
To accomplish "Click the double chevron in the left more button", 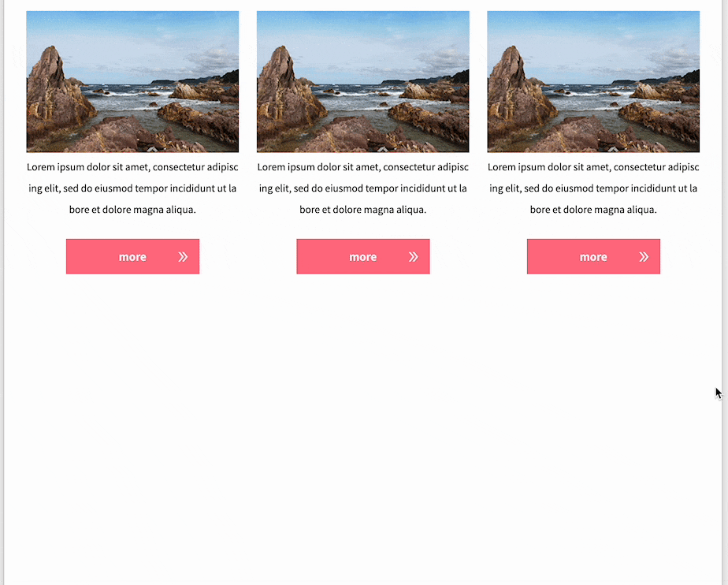I will point(183,257).
